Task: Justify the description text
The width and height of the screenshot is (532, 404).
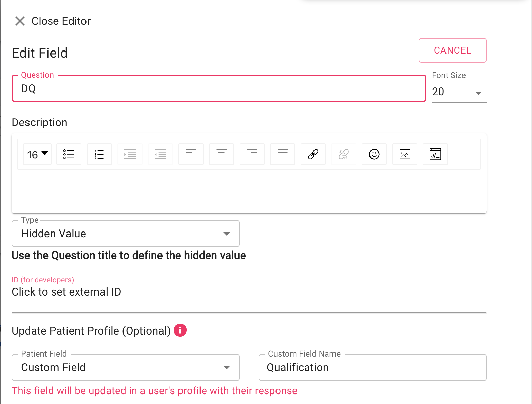Action: point(283,154)
